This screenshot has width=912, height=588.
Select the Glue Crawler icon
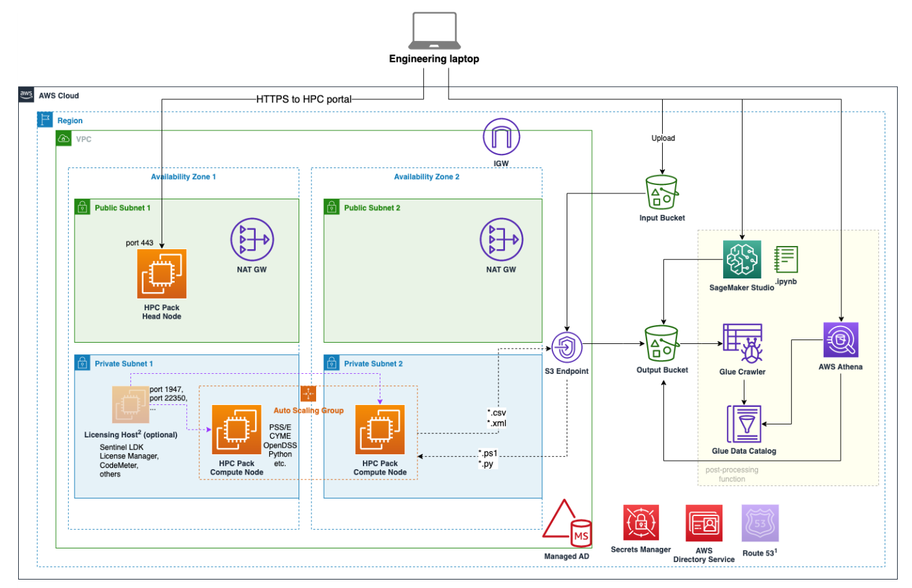[x=743, y=343]
